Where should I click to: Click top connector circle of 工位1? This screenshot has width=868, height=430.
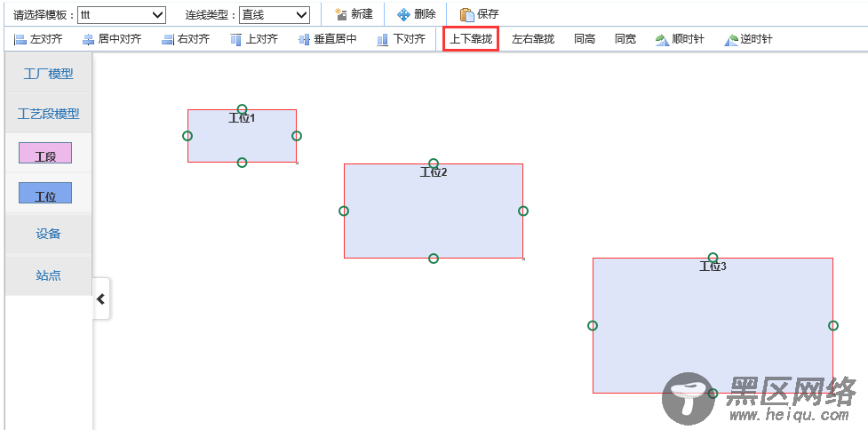click(x=242, y=109)
